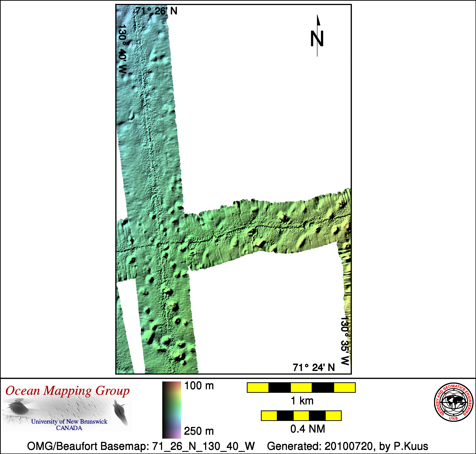Viewport: 476px width, 454px height.
Task: Click the 0.4 NM scale bar
Action: click(x=301, y=415)
